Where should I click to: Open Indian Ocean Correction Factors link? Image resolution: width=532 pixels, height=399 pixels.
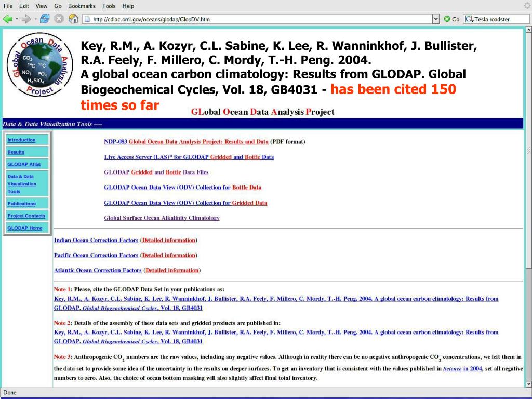click(96, 240)
